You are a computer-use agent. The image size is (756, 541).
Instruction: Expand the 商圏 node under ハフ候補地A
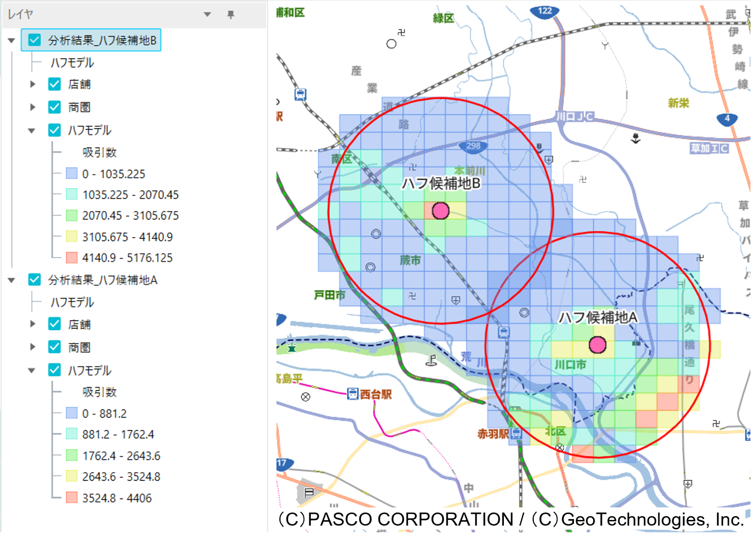click(33, 347)
